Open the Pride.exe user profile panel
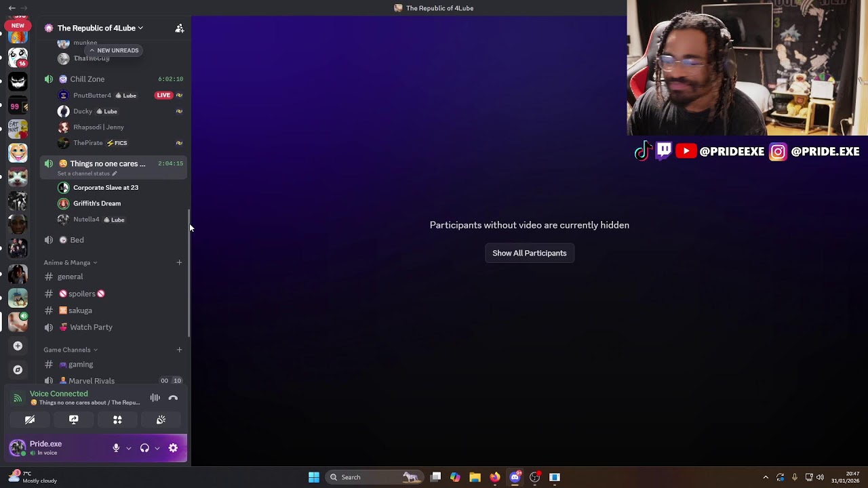868x488 pixels. [45, 448]
